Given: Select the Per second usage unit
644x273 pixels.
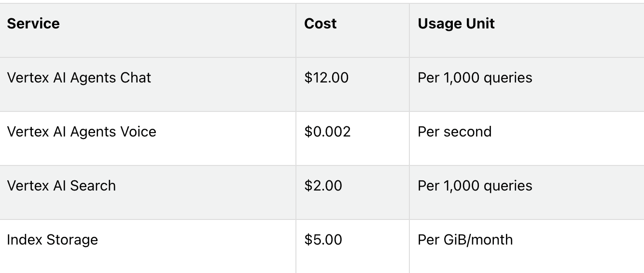Looking at the screenshot, I should 455,132.
